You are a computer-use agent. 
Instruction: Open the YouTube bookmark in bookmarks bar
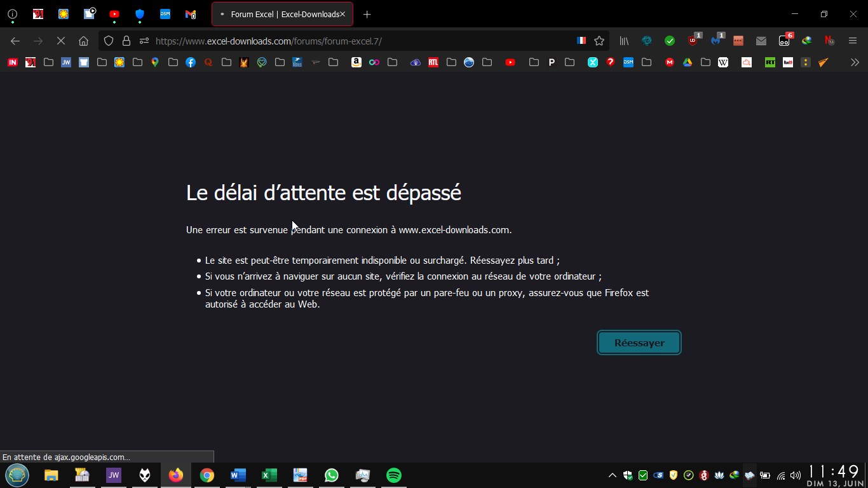510,62
